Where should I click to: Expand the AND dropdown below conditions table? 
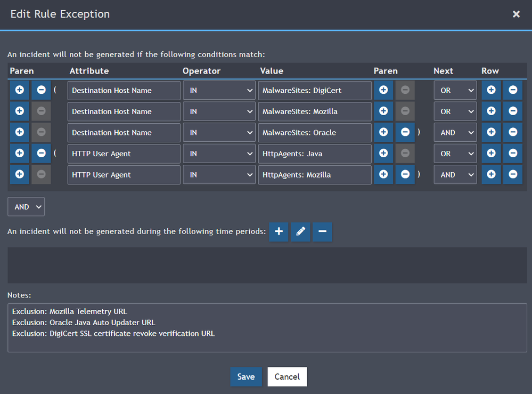26,207
